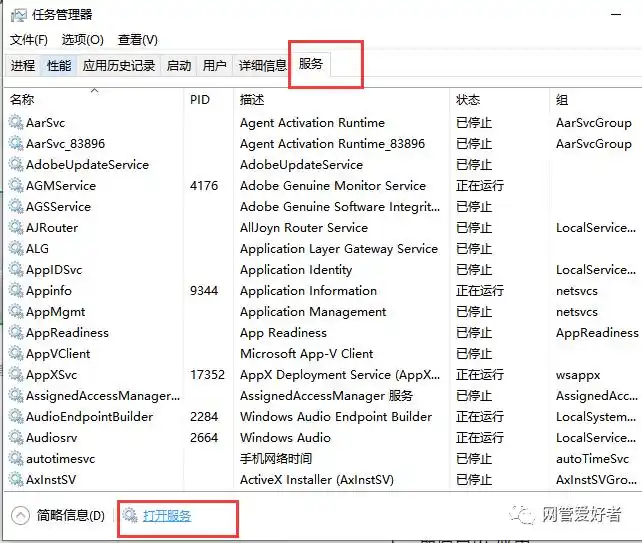This screenshot has height=543, width=642.
Task: Switch to the 详细信息 tab
Action: coord(262,65)
